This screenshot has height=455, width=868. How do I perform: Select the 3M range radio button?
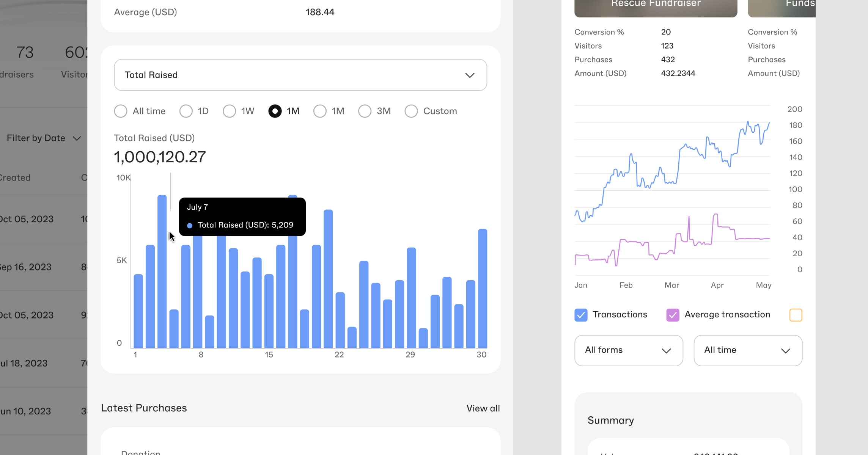coord(365,111)
